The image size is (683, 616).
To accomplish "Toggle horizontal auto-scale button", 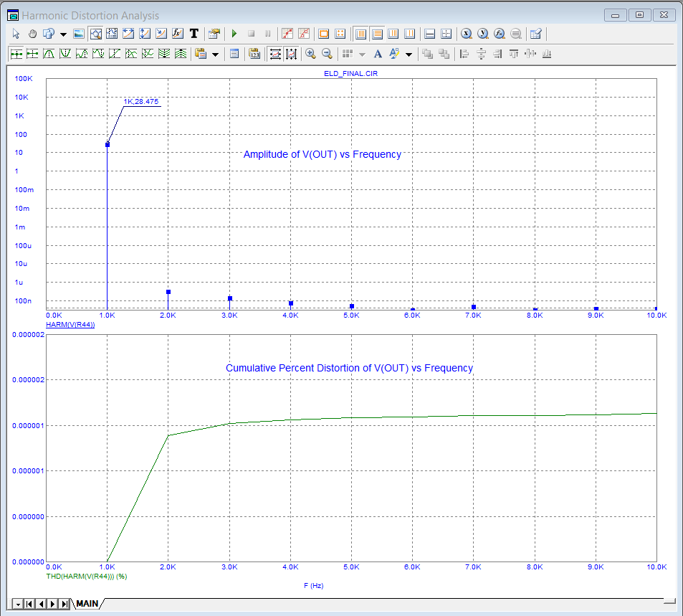I will [275, 54].
